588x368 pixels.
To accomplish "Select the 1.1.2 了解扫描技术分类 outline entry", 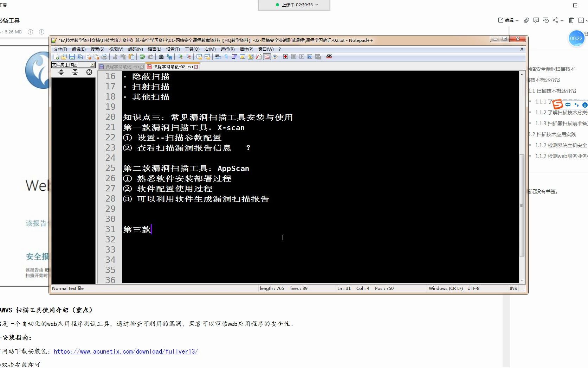I will [558, 113].
